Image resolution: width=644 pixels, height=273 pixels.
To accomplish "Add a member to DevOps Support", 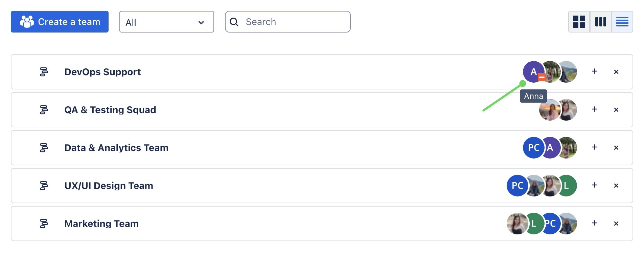I will pyautogui.click(x=594, y=71).
